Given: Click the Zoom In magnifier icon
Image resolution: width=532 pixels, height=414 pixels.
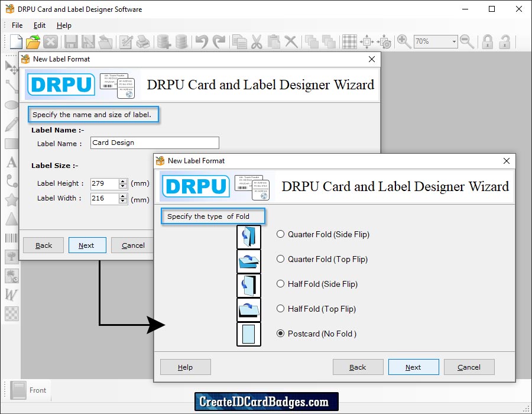Looking at the screenshot, I should pos(404,42).
